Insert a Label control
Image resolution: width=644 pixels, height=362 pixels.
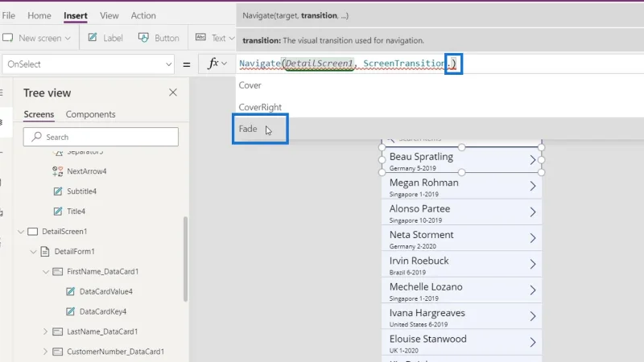(x=105, y=38)
